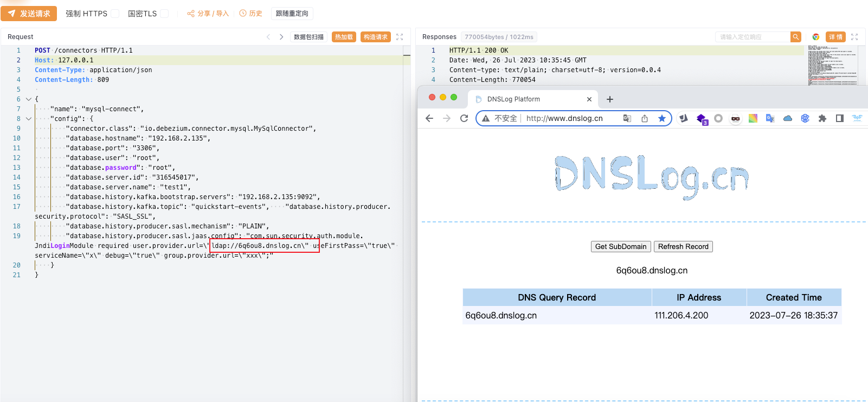Click the blue hexagon extension icon
The image size is (868, 402).
coord(805,118)
